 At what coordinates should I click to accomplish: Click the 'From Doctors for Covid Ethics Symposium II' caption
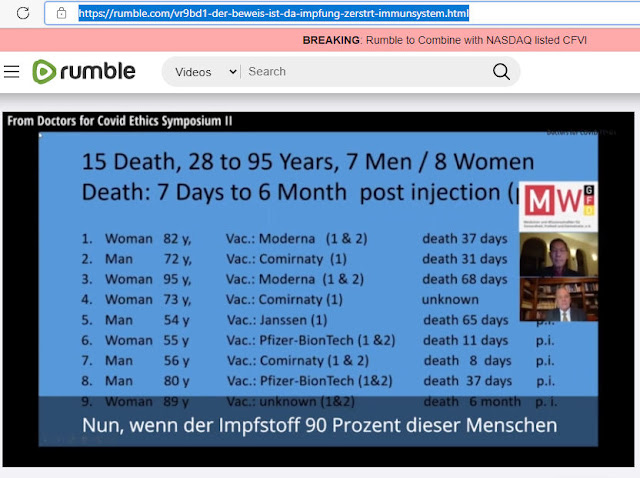coord(120,121)
